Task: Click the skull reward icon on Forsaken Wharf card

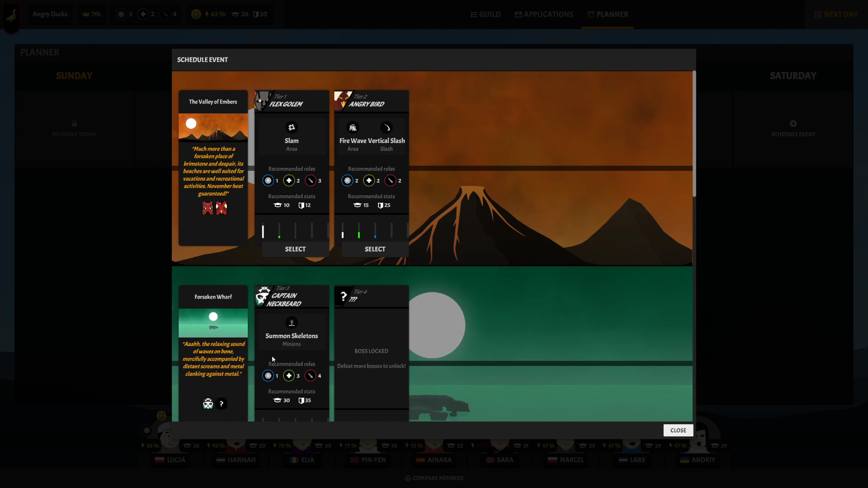Action: (x=208, y=403)
